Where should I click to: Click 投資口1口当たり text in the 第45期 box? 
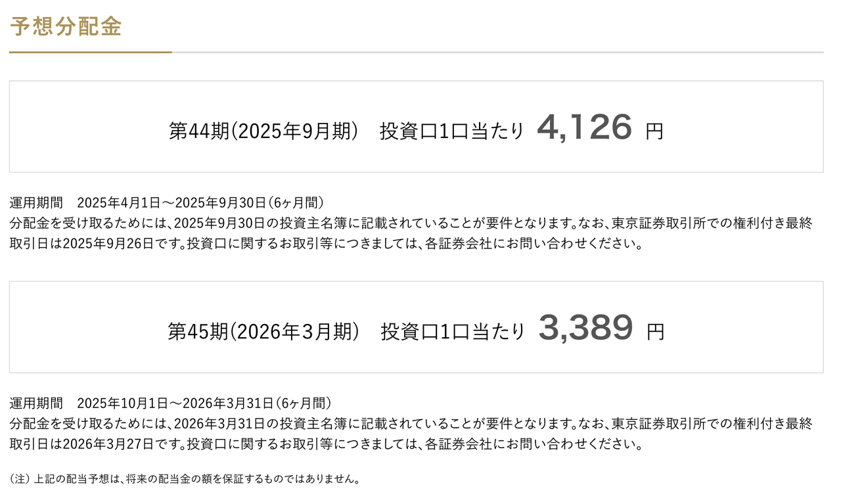point(453,331)
